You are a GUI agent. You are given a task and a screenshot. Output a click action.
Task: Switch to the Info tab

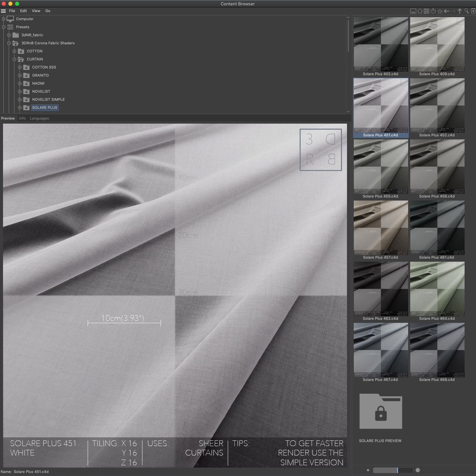click(23, 118)
